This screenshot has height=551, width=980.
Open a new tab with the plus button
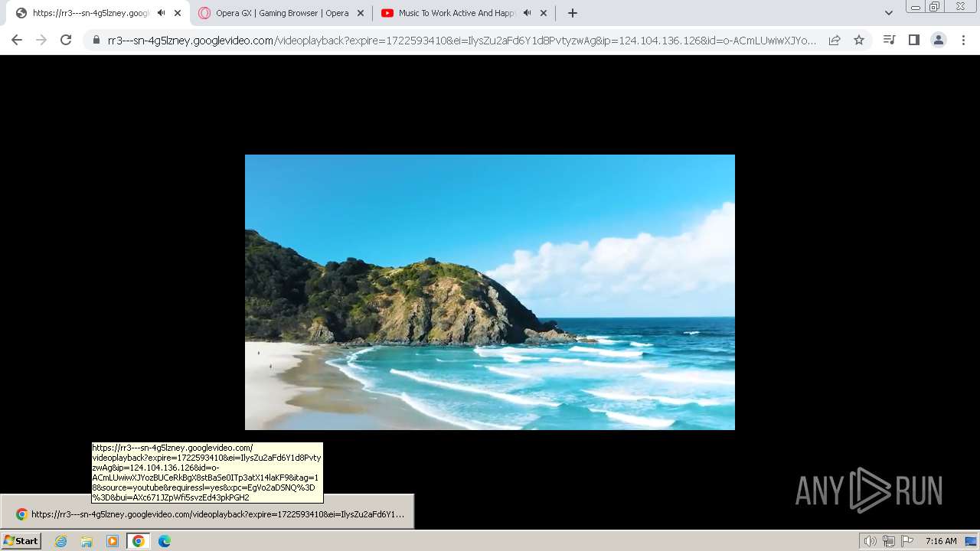click(x=572, y=13)
